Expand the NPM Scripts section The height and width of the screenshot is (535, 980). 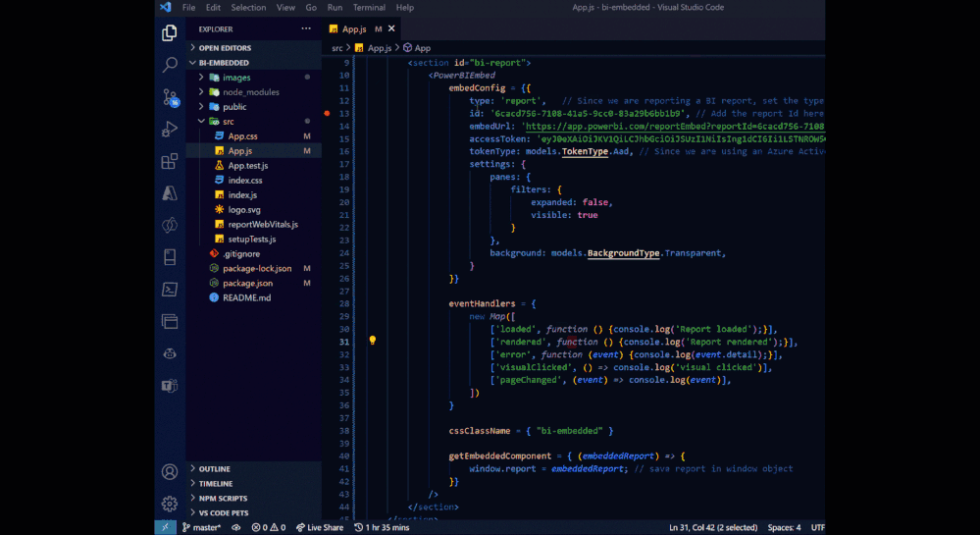click(254, 498)
